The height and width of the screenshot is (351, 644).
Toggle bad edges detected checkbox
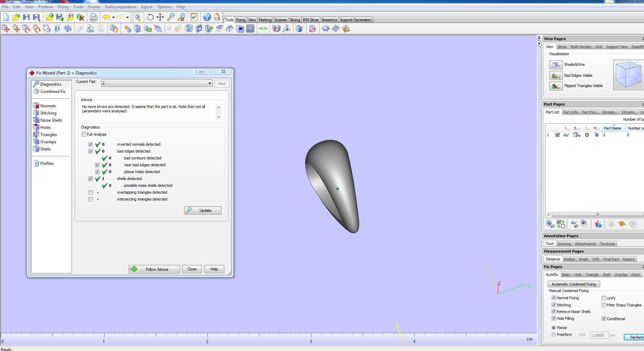90,151
